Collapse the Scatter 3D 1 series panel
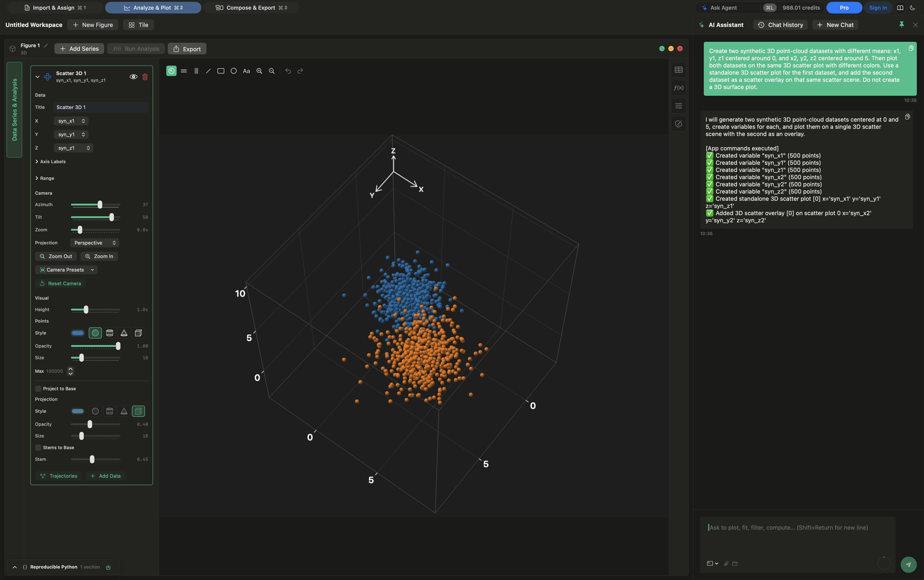The image size is (924, 580). click(x=37, y=77)
